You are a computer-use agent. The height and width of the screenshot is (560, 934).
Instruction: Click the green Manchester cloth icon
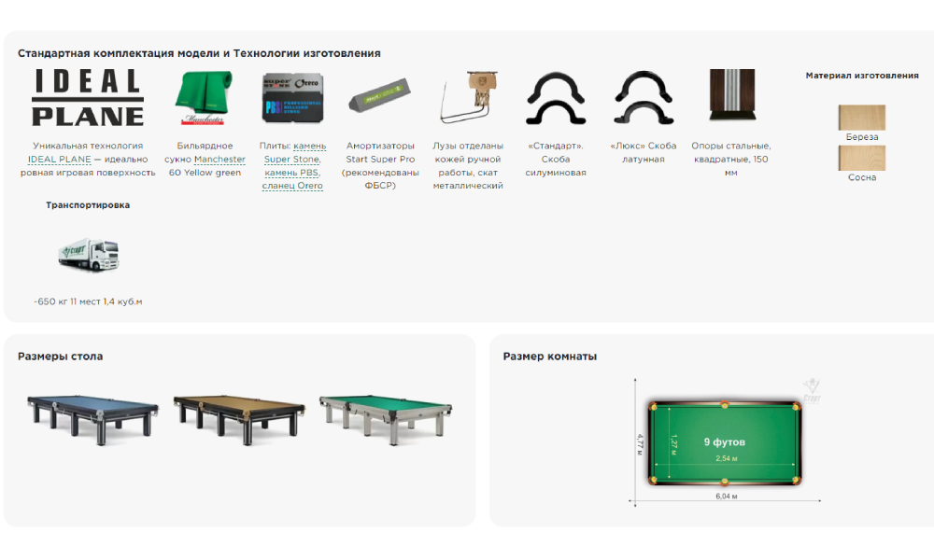click(205, 98)
